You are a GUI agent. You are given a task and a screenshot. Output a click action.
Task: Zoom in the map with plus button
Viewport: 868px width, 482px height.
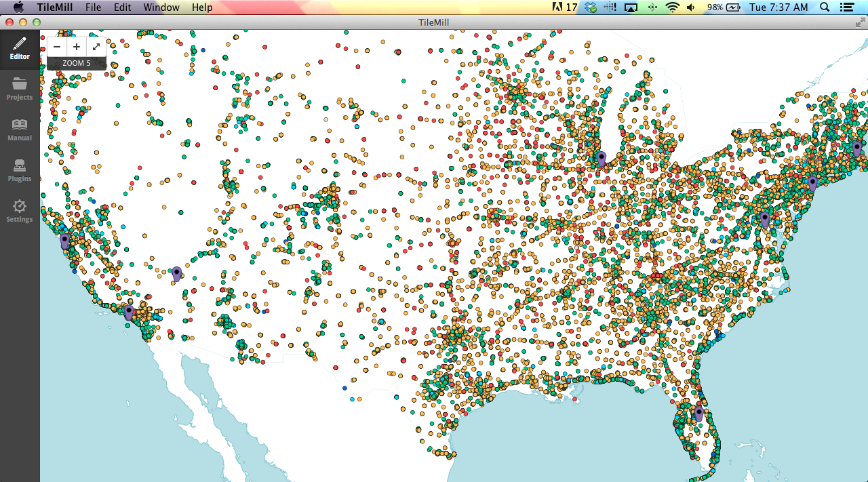pos(77,47)
